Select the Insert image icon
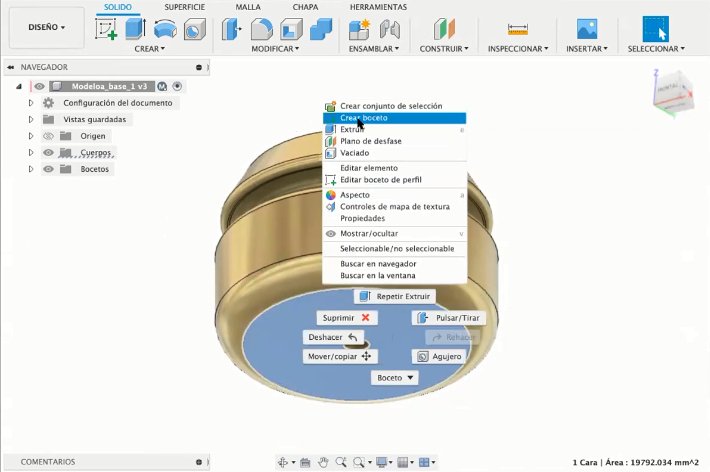Image resolution: width=710 pixels, height=472 pixels. [587, 29]
